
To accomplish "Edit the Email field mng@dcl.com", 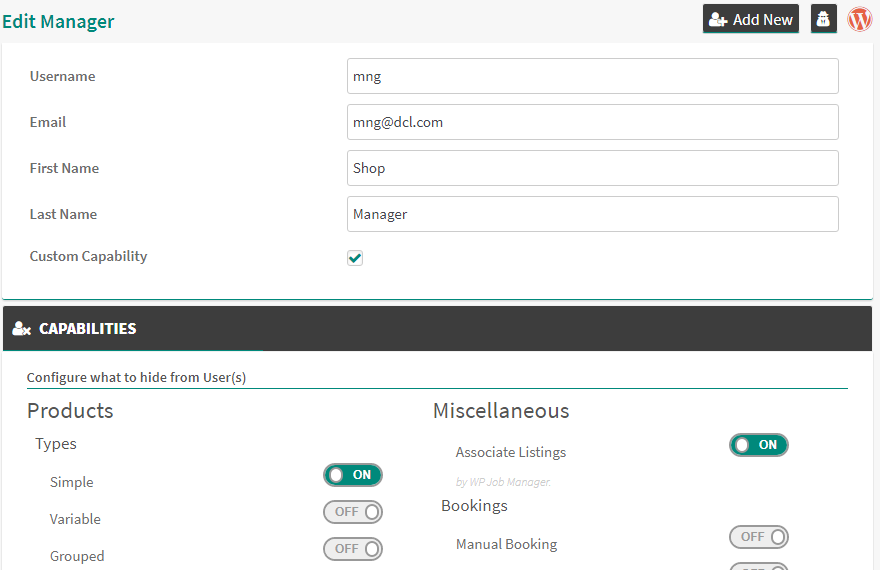I will (593, 122).
